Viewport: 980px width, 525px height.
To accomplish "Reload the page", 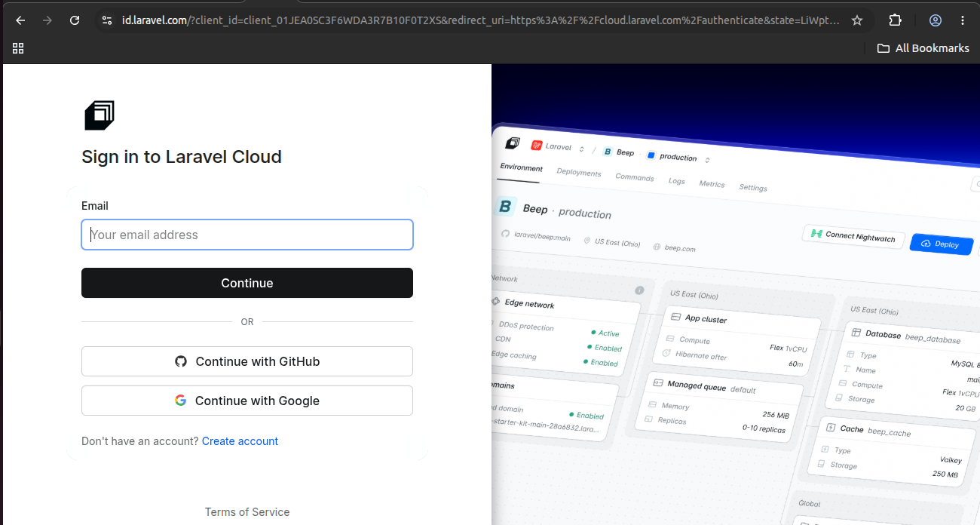I will (75, 20).
